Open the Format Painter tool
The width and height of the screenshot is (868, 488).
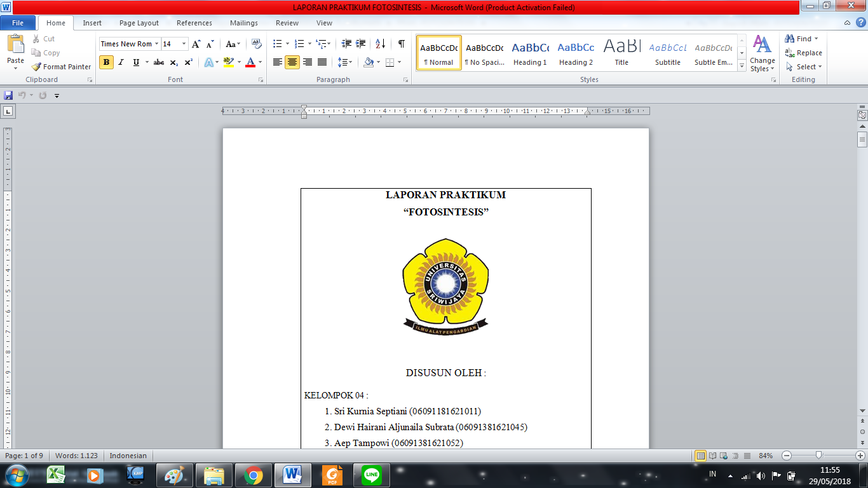pos(60,67)
